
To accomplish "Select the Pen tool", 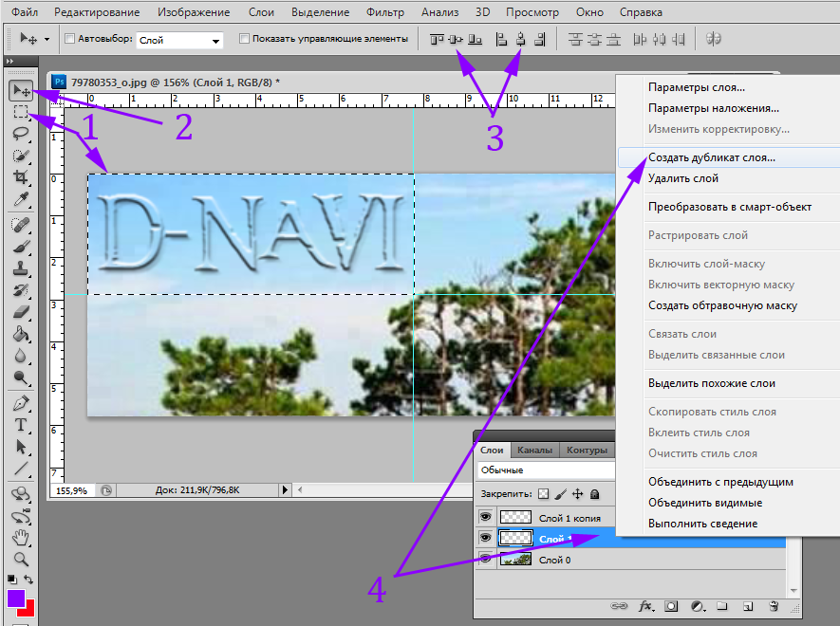I will [21, 403].
